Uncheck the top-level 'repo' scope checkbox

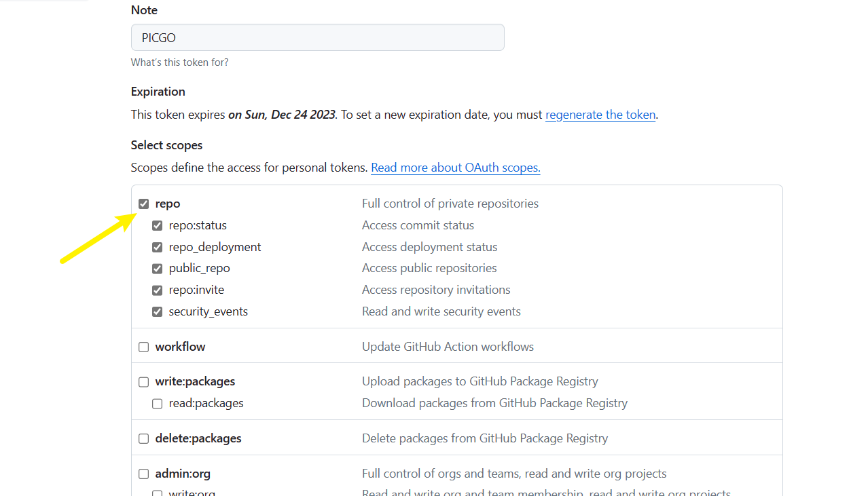(144, 204)
